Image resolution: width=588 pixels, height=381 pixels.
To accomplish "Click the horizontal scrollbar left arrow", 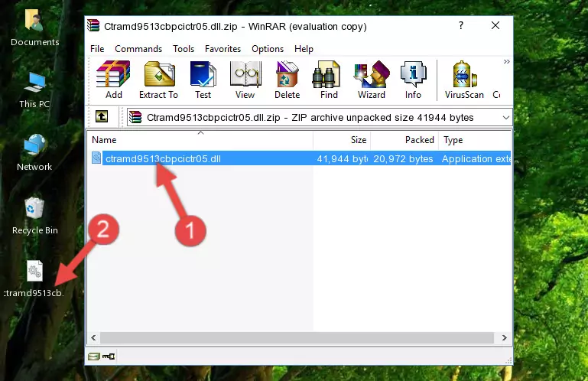I will tap(94, 337).
